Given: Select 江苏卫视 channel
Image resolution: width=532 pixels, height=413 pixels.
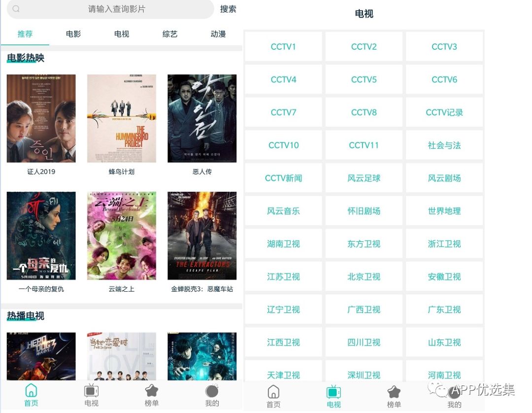Looking at the screenshot, I should pyautogui.click(x=283, y=277).
